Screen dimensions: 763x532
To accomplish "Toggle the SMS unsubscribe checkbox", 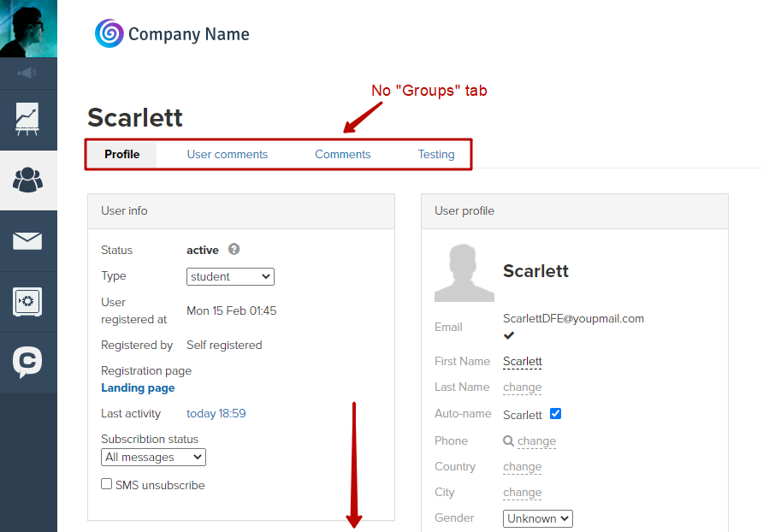I will (107, 484).
